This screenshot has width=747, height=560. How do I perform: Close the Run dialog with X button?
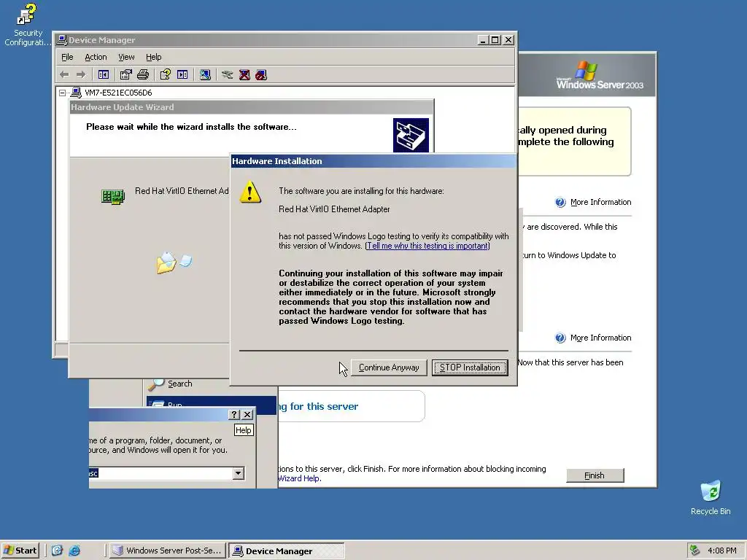[x=247, y=415]
